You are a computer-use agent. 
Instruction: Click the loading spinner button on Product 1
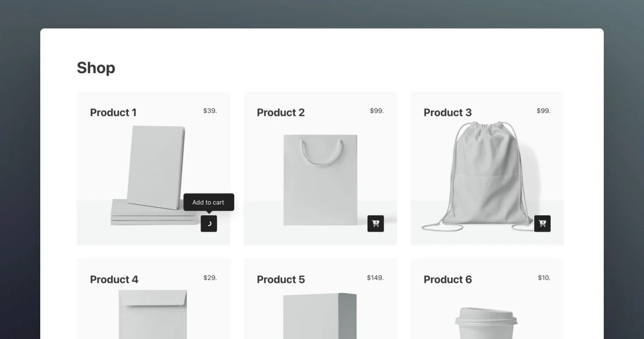point(209,224)
